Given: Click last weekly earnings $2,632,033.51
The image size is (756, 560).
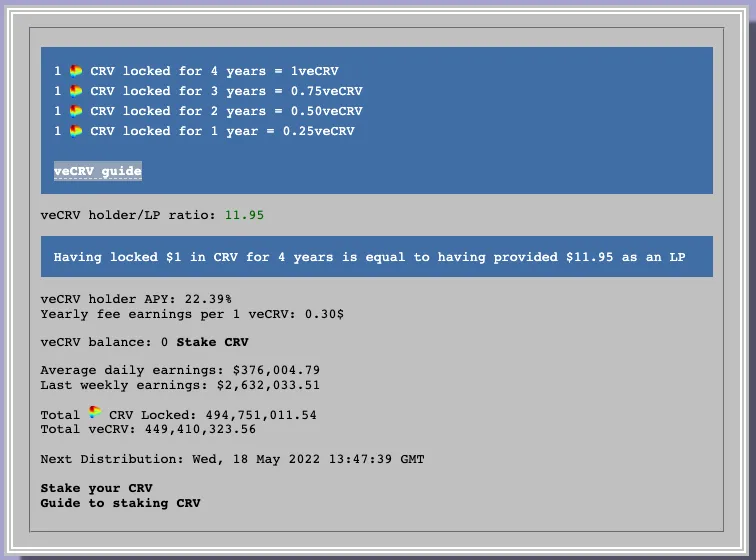Looking at the screenshot, I should 268,385.
